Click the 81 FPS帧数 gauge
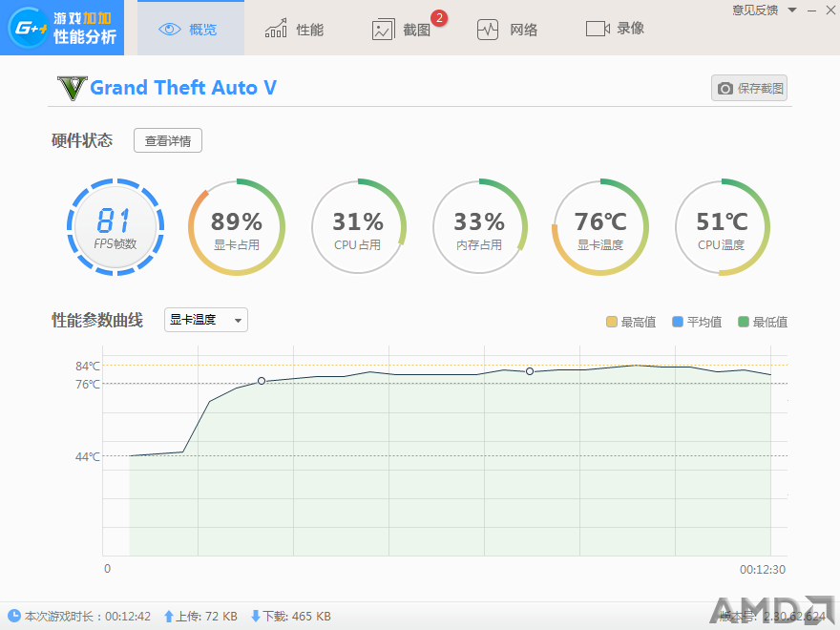 click(x=115, y=227)
